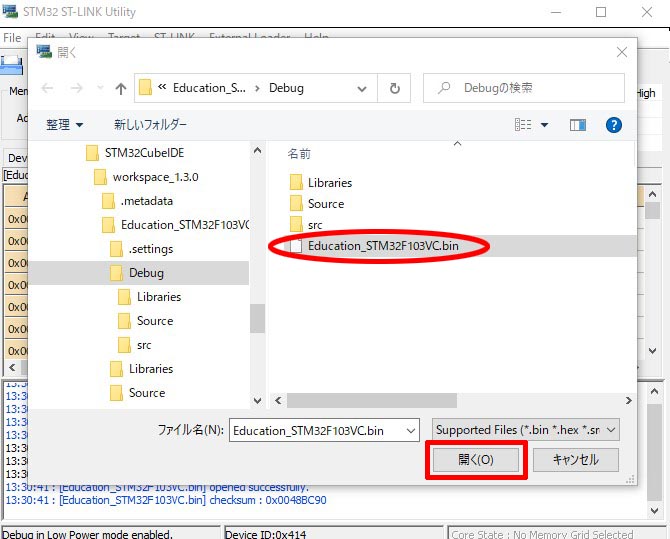This screenshot has height=539, width=670.
Task: Select .metadata folder in tree
Action: tap(138, 200)
